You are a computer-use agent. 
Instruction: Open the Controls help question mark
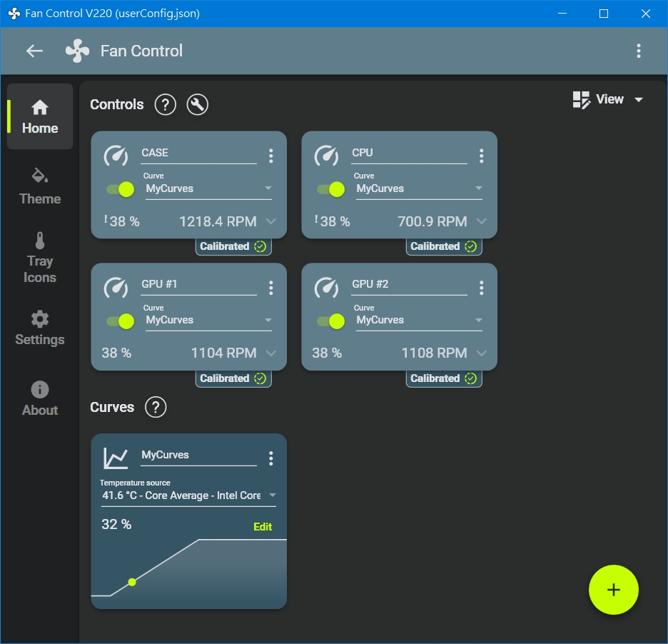coord(165,105)
